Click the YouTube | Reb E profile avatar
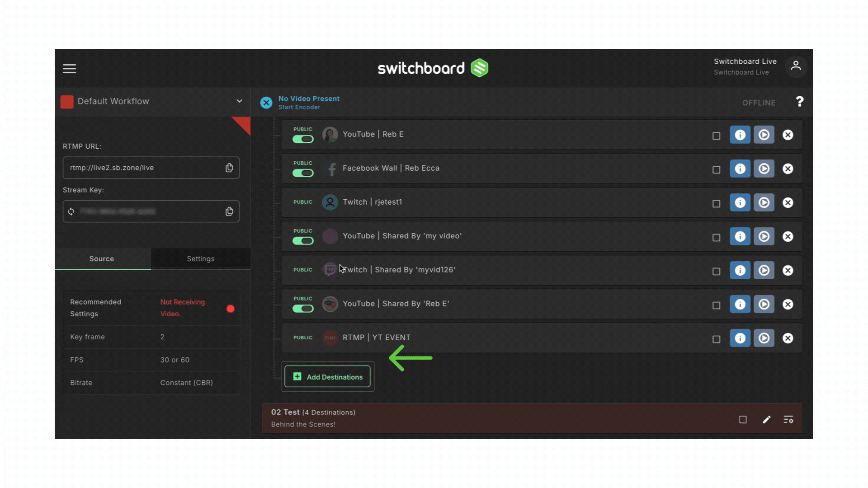Viewport: 868px width, 488px height. [330, 135]
